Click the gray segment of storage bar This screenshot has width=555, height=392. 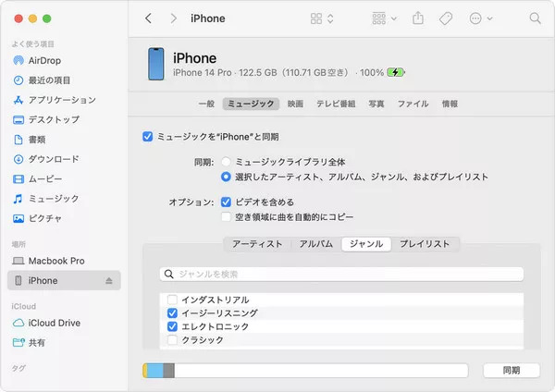[169, 371]
